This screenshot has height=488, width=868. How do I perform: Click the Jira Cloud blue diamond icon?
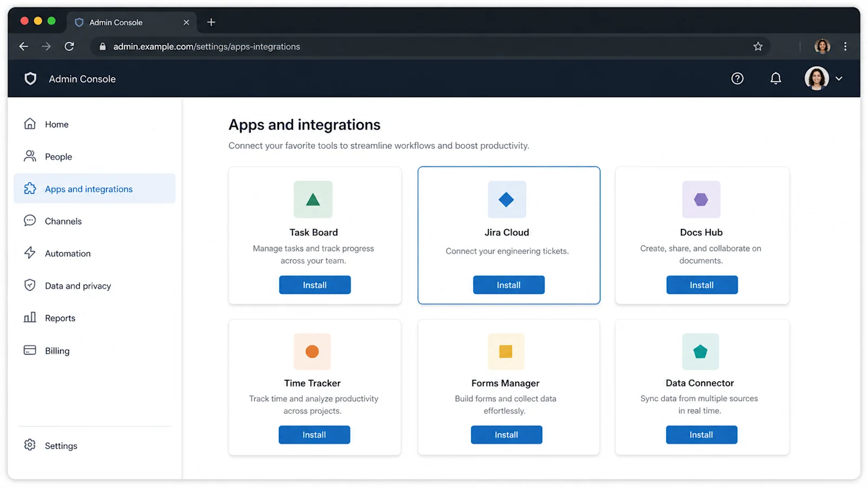[507, 200]
